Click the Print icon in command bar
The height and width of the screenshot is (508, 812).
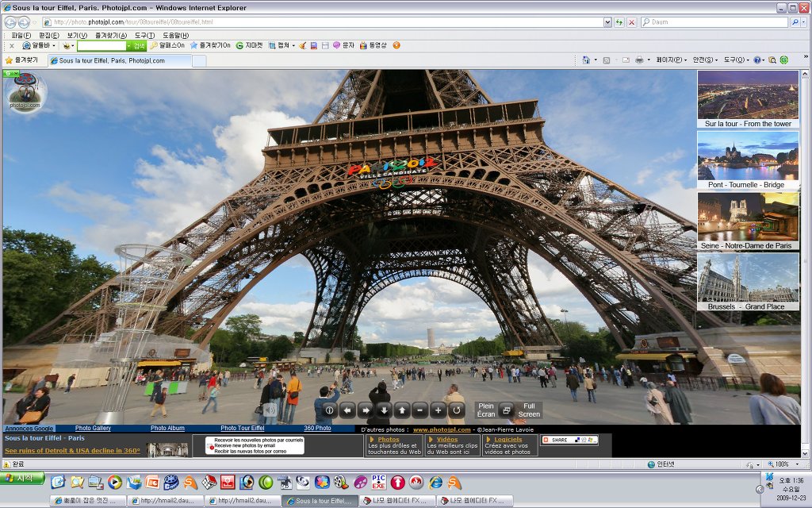640,60
